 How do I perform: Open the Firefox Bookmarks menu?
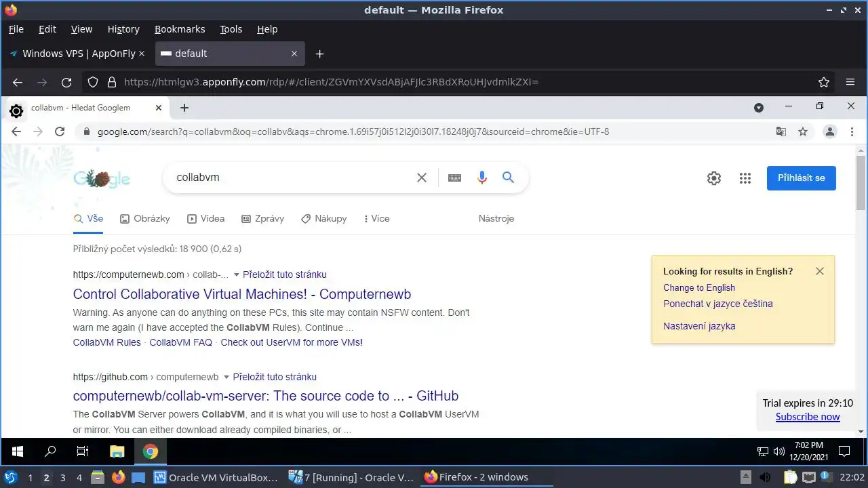[180, 29]
